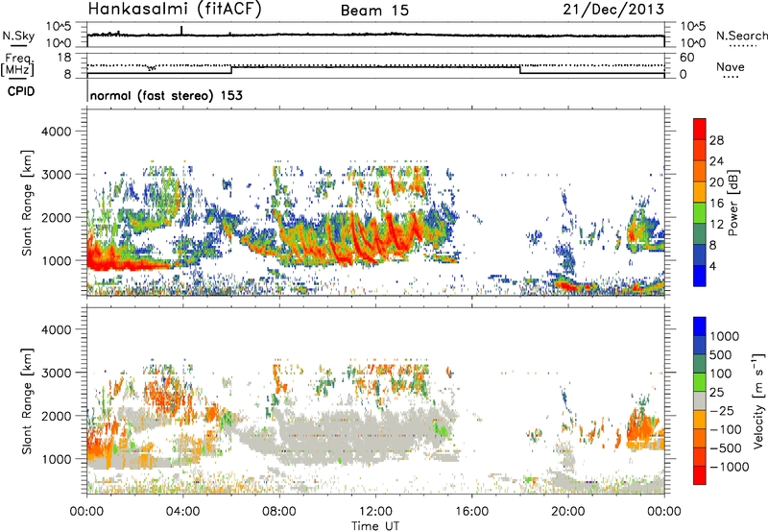Screen dimensions: 768x532
Task: Click the 'normal (fast stereo) 153' mode text
Action: [166, 95]
